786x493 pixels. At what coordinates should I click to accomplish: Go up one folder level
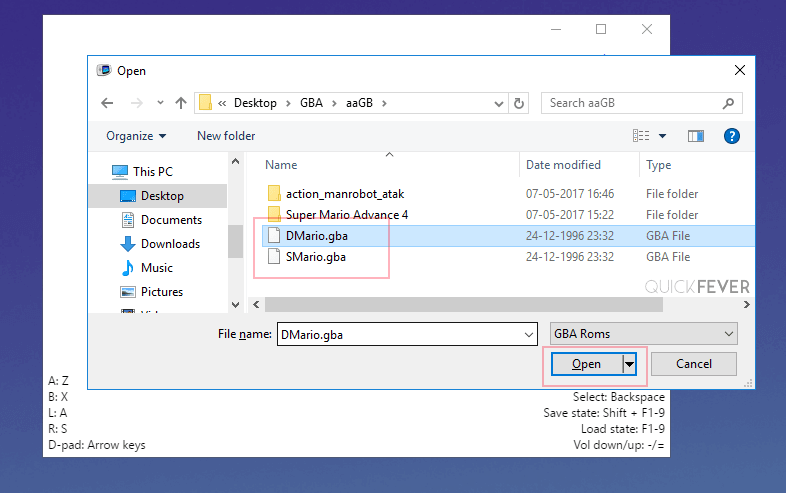(x=181, y=103)
